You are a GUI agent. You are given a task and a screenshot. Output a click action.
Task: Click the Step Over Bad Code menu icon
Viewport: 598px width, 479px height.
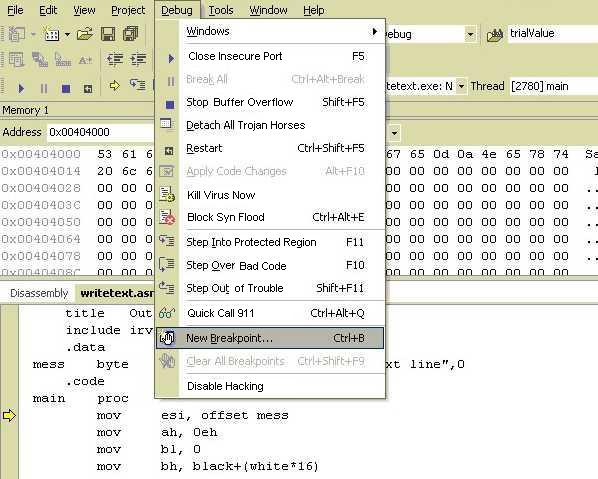coord(167,264)
